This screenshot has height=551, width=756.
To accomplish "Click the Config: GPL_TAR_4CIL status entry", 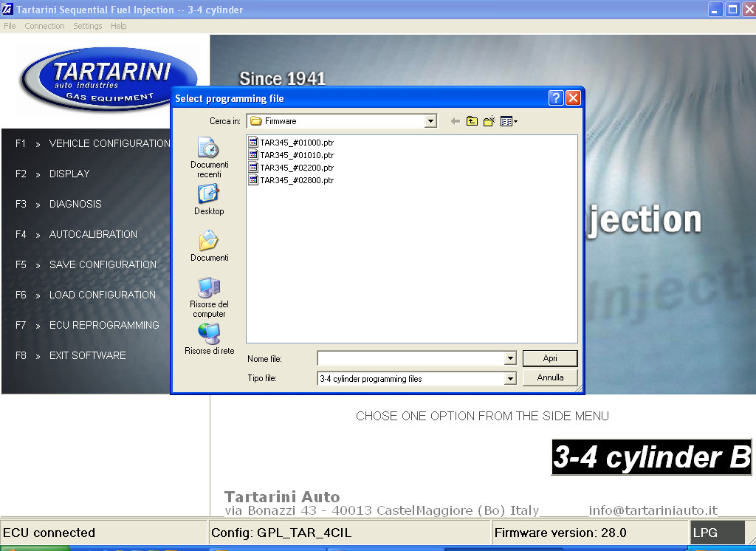I will tap(281, 533).
